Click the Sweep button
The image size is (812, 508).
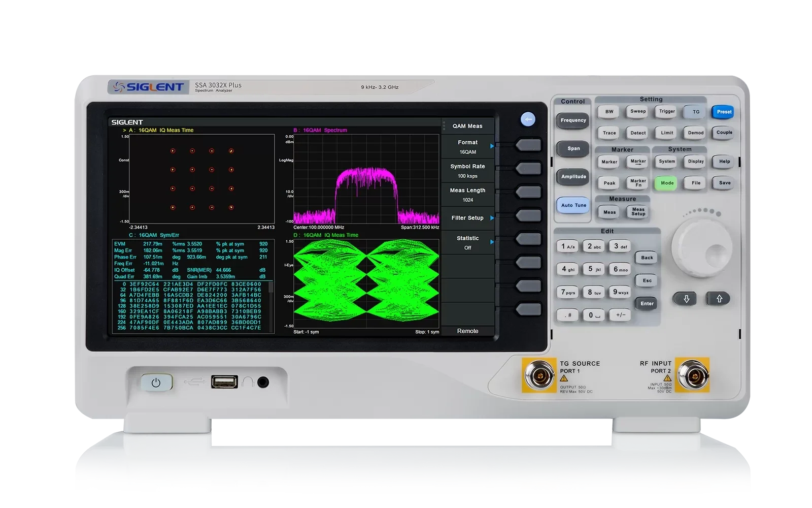tap(638, 112)
